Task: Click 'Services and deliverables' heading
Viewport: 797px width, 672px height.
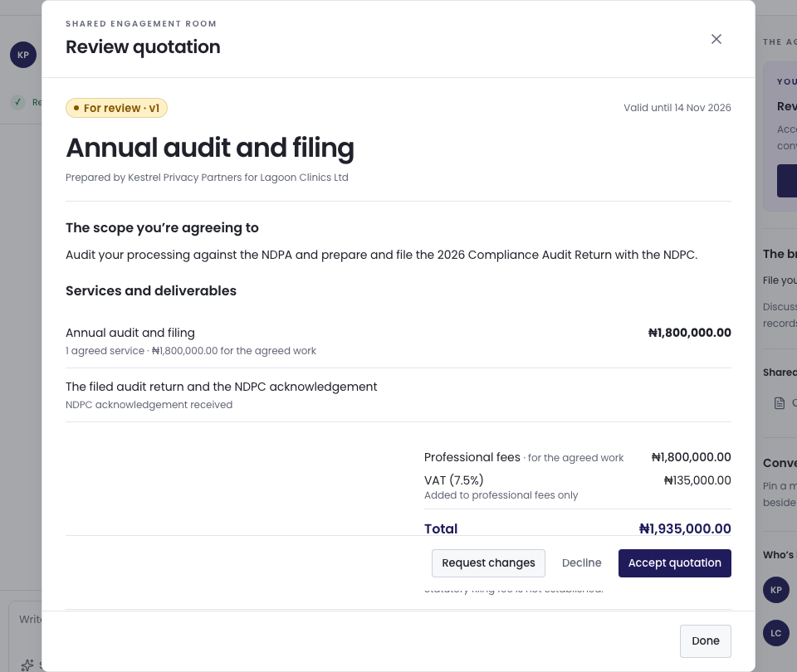Action: [x=151, y=290]
